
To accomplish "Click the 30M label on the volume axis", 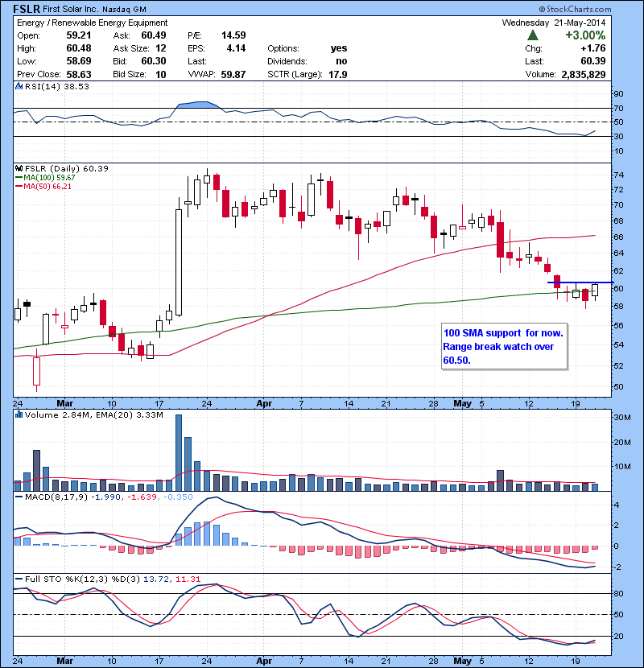I will (621, 418).
